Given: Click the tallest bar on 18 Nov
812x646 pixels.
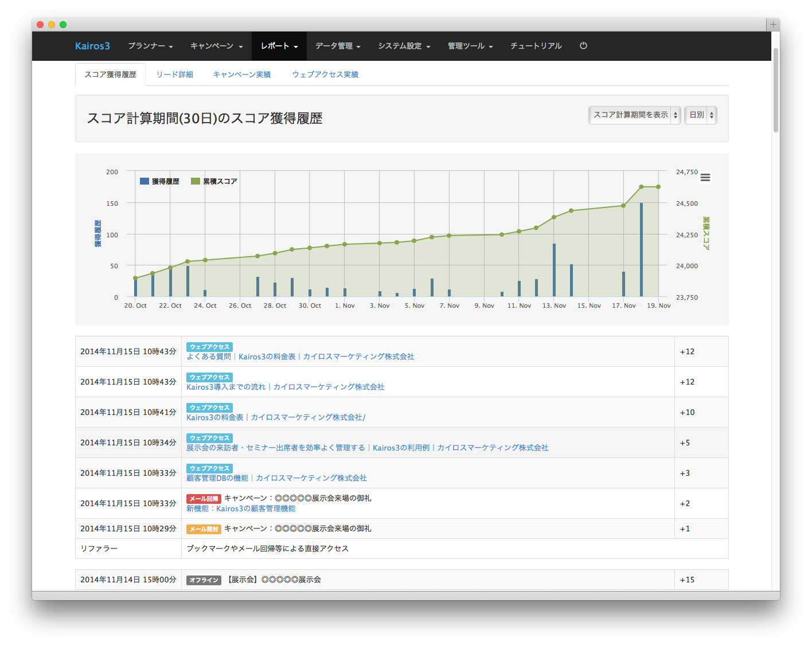Looking at the screenshot, I should click(641, 250).
